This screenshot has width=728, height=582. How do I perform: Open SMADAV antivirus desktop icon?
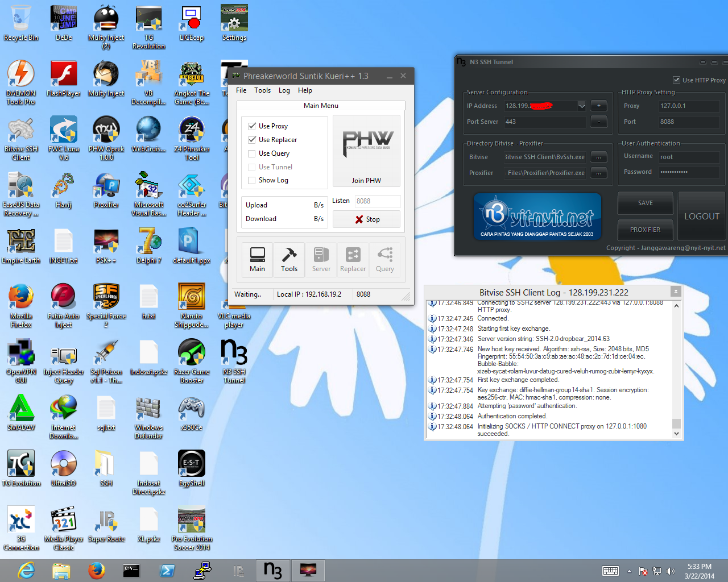click(21, 413)
